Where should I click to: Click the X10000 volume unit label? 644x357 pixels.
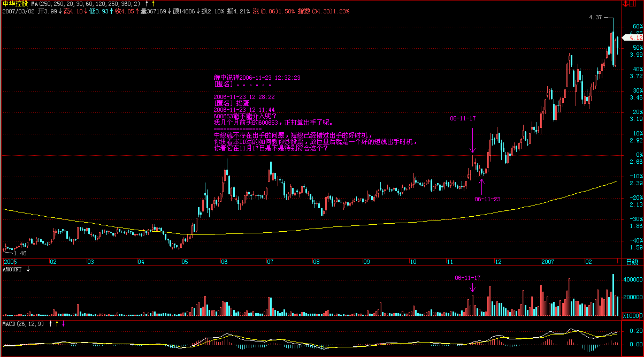pyautogui.click(x=633, y=316)
